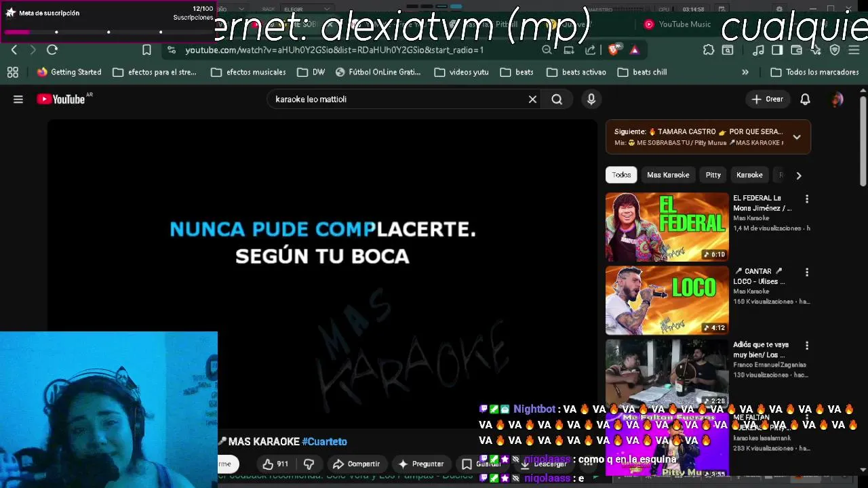This screenshot has height=488, width=868.
Task: Open 'Todos los marcadores' folder
Action: pos(815,73)
